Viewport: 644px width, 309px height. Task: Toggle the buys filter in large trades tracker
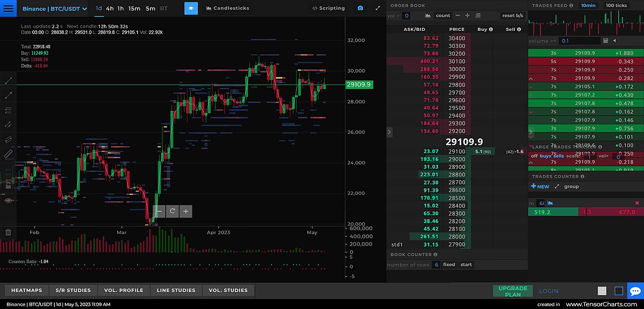(x=545, y=156)
